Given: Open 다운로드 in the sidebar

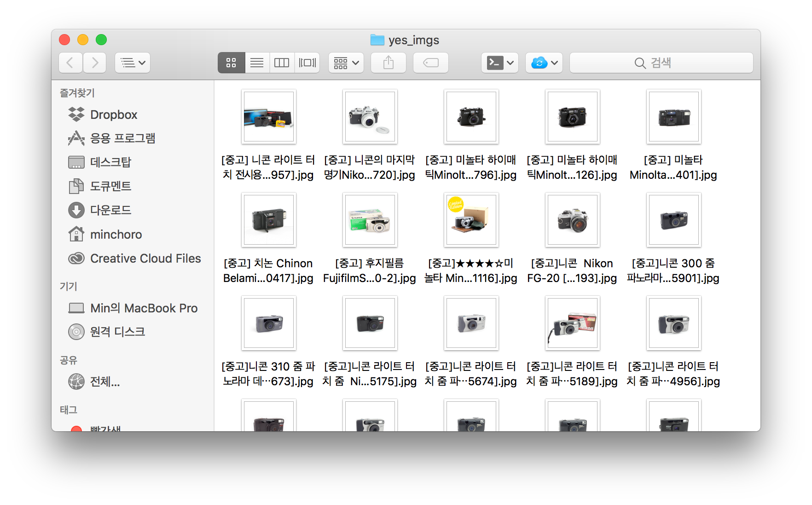Looking at the screenshot, I should coord(133,210).
